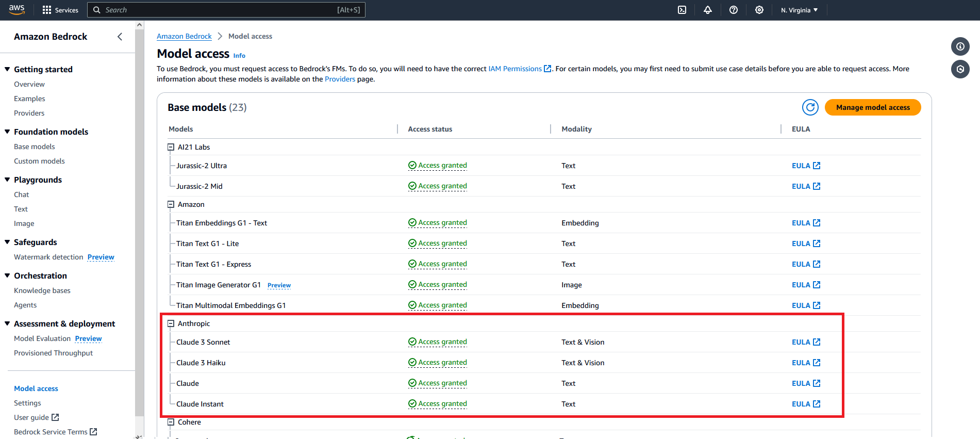980x439 pixels.
Task: Collapse the Playgrounds nav section
Action: point(7,180)
